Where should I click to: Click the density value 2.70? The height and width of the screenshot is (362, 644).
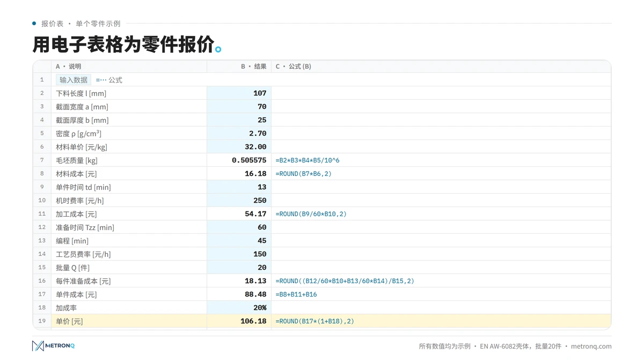click(239, 134)
